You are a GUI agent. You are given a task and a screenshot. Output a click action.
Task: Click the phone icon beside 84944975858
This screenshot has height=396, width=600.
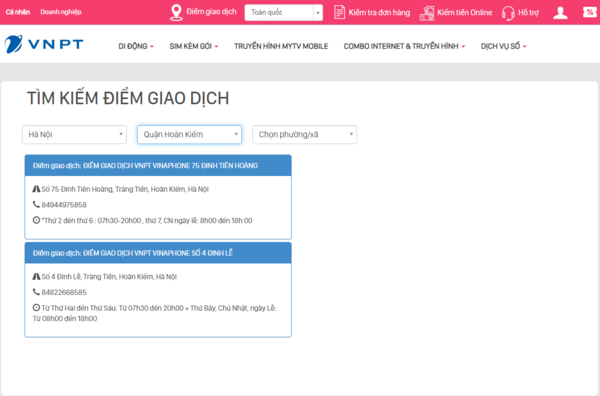click(x=36, y=204)
